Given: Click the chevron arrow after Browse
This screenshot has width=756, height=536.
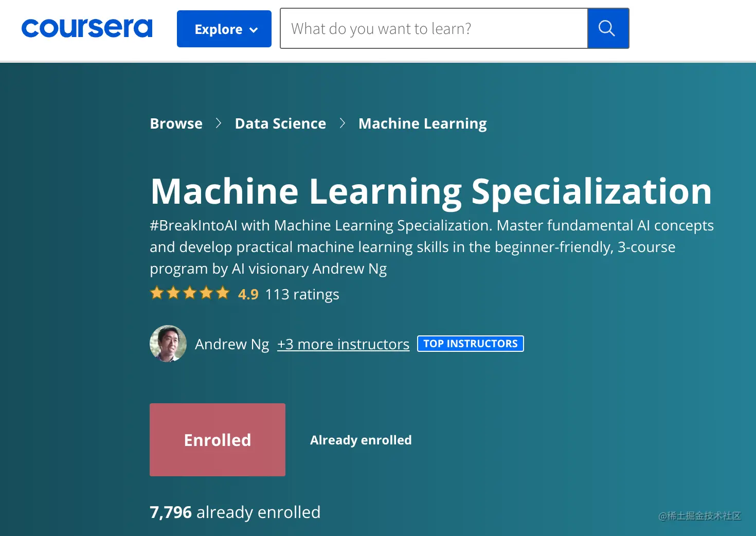Looking at the screenshot, I should pos(219,123).
